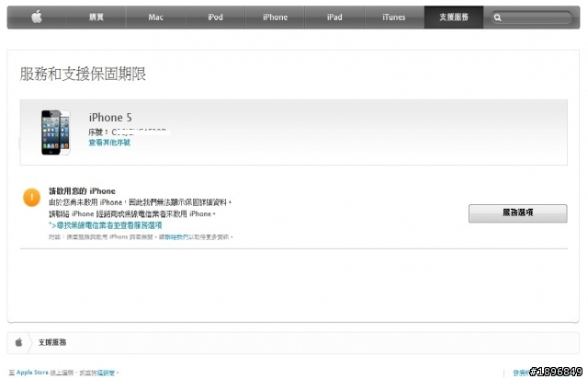Go to the iPod tab
Viewport: 588px width, 379px height.
(x=215, y=17)
